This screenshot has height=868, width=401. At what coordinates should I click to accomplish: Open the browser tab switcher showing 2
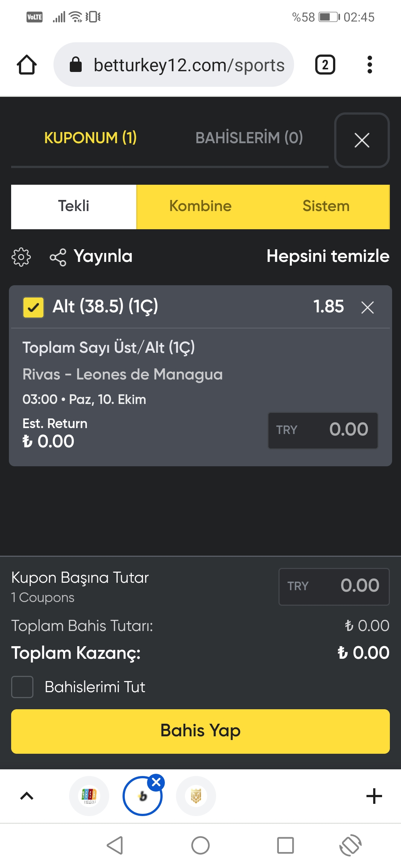pos(325,65)
